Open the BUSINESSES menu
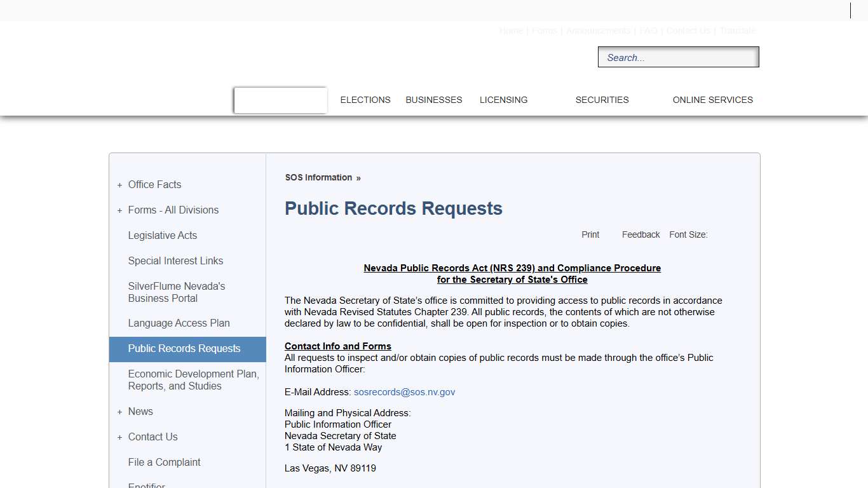The width and height of the screenshot is (868, 488). pos(433,100)
